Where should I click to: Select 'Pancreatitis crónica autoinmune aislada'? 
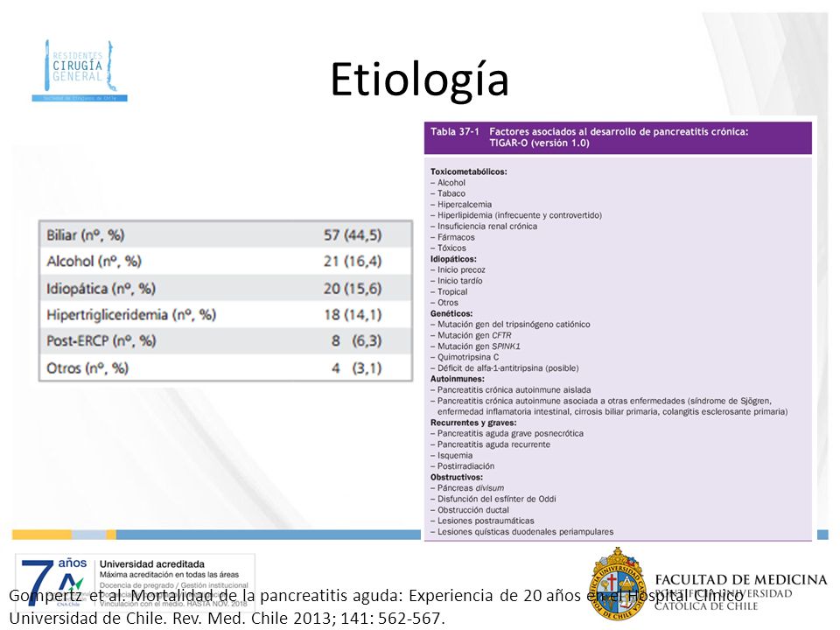click(510, 390)
